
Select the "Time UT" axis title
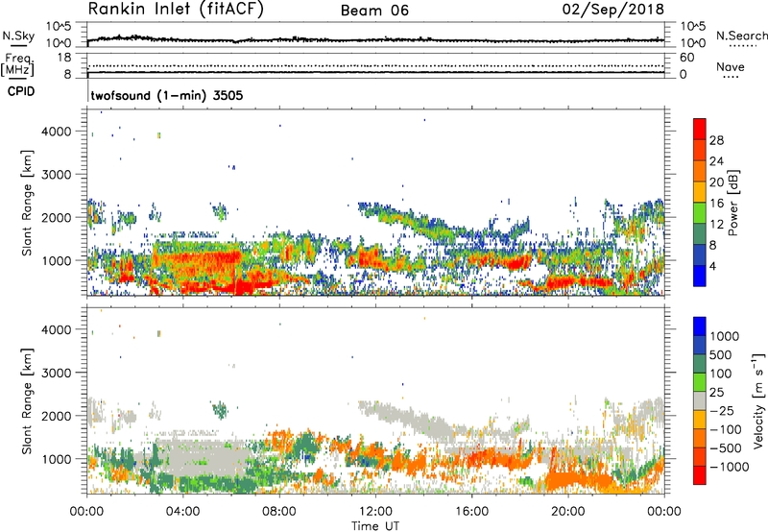click(x=375, y=526)
